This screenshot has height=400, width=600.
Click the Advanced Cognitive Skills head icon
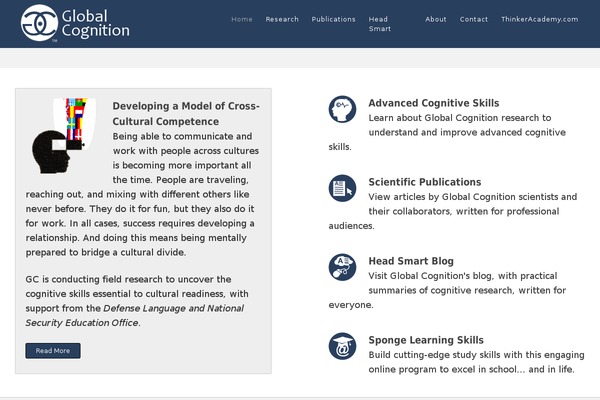pyautogui.click(x=342, y=109)
